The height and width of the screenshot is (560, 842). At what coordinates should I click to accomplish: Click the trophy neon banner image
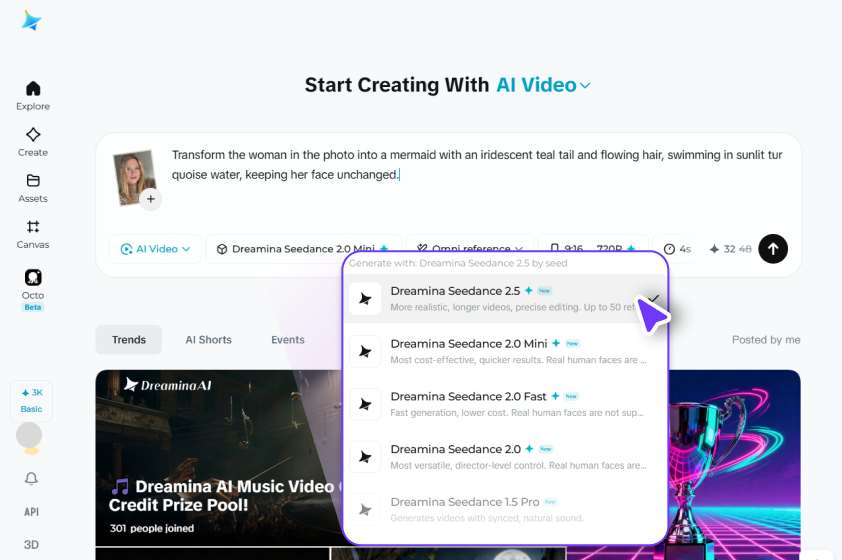(x=735, y=464)
